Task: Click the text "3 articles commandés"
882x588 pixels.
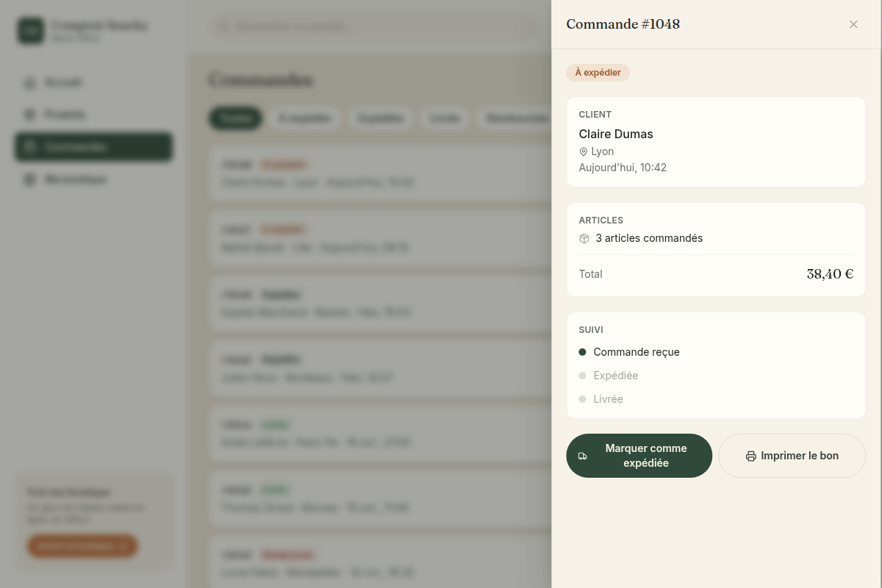Action: [x=649, y=238]
